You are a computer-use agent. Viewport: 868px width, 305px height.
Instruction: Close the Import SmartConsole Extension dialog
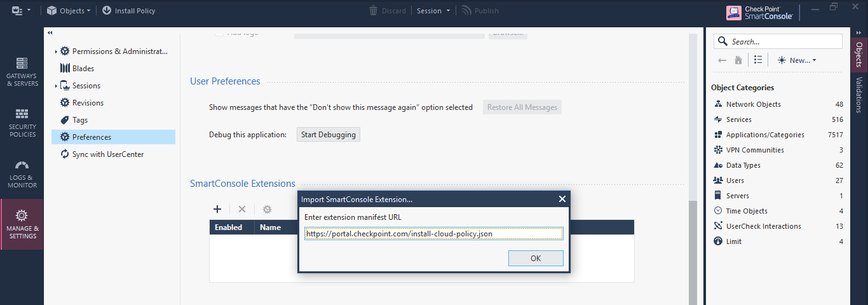pyautogui.click(x=562, y=199)
